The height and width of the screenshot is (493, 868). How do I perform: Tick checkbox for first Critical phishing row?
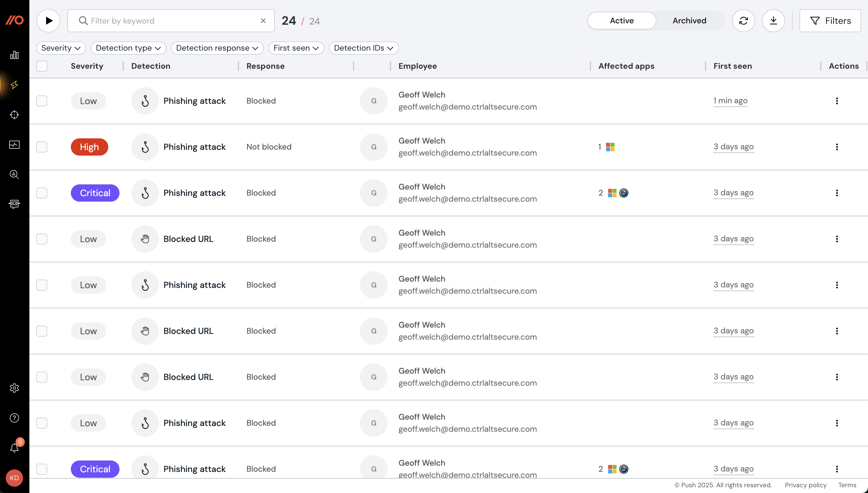point(42,193)
